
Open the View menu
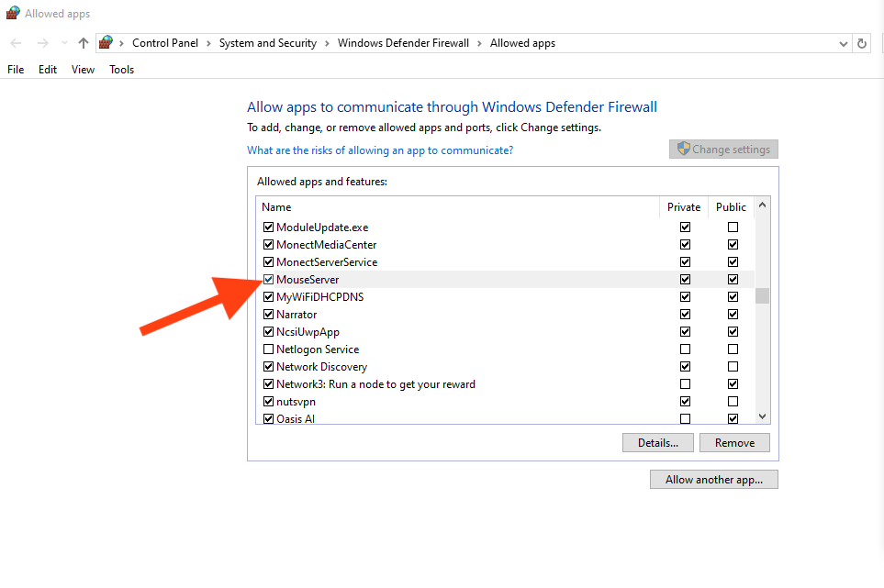tap(83, 70)
